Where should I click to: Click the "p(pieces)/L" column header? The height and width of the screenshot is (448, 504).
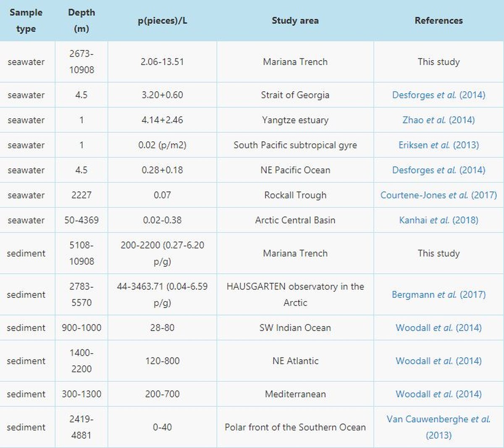coord(163,21)
